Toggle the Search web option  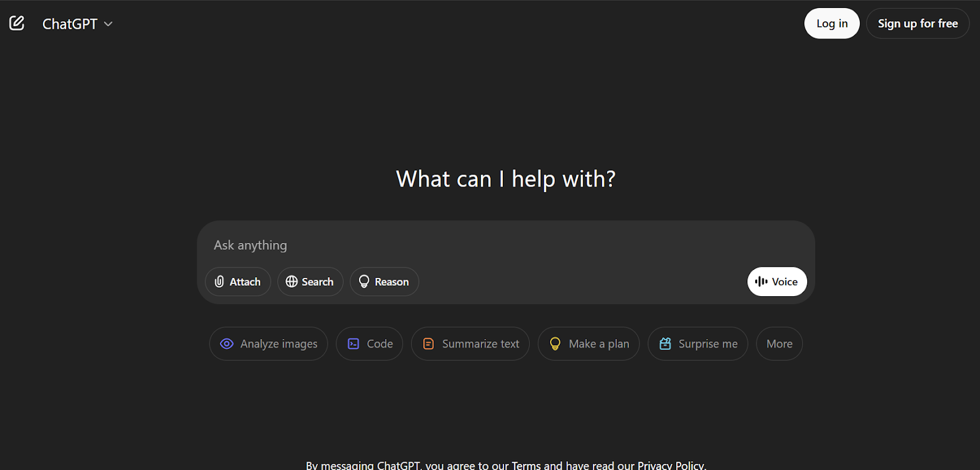click(x=310, y=282)
